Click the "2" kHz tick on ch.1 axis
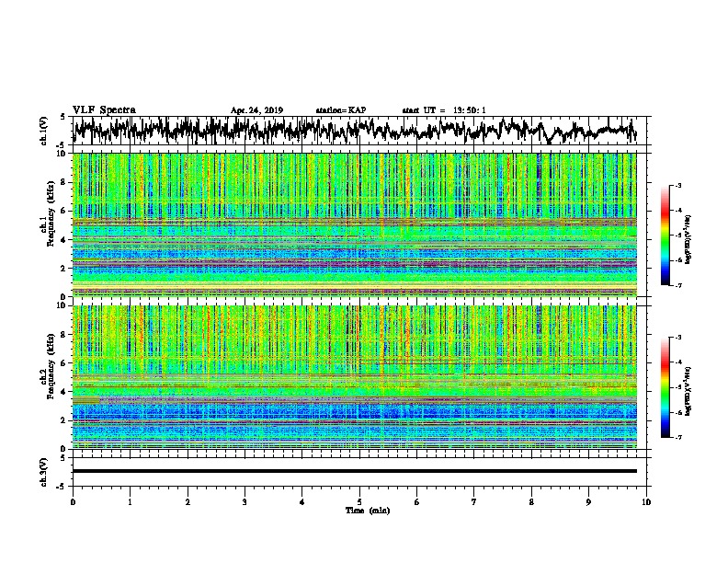Image resolution: width=728 pixels, height=563 pixels. pos(64,269)
